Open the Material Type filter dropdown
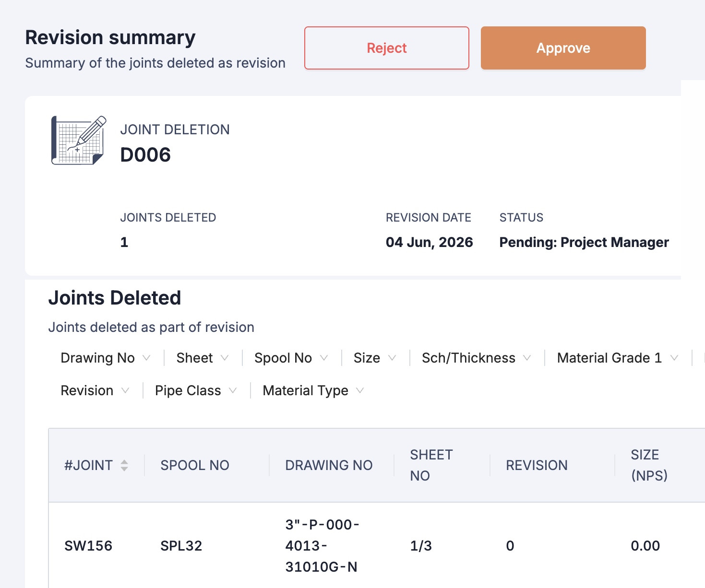 pyautogui.click(x=313, y=390)
